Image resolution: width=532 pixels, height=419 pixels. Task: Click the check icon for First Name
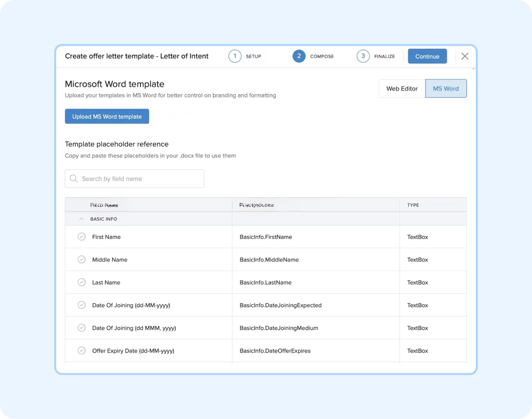81,237
